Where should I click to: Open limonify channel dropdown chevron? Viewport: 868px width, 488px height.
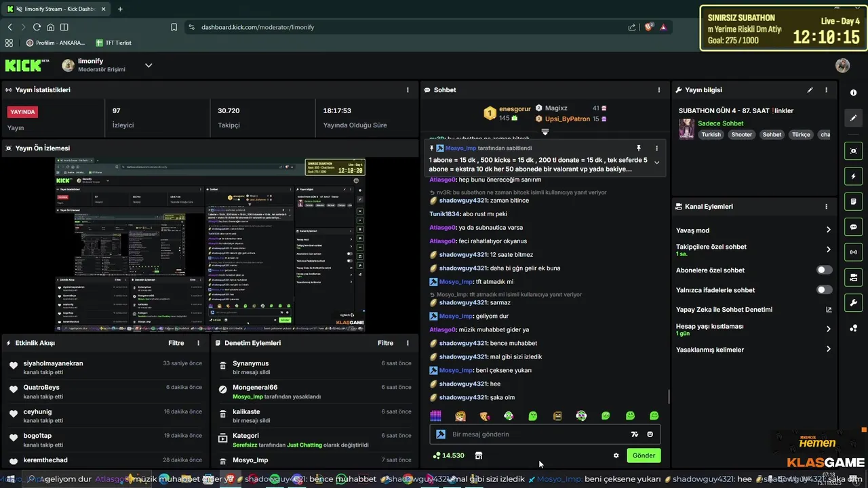click(149, 66)
